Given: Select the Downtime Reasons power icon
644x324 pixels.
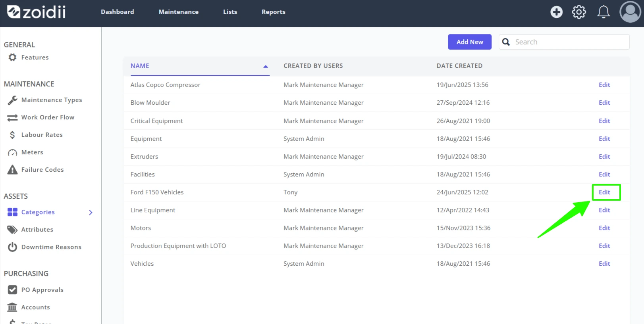Looking at the screenshot, I should coord(12,247).
